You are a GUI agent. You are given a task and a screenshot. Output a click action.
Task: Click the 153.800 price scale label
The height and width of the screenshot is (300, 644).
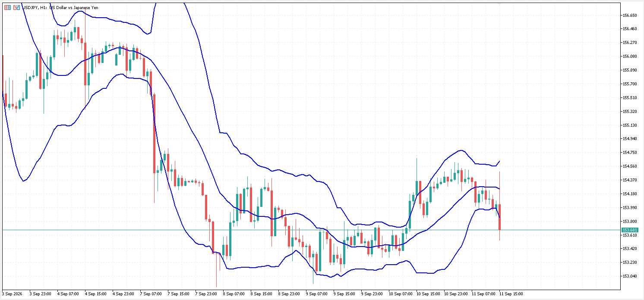630,222
